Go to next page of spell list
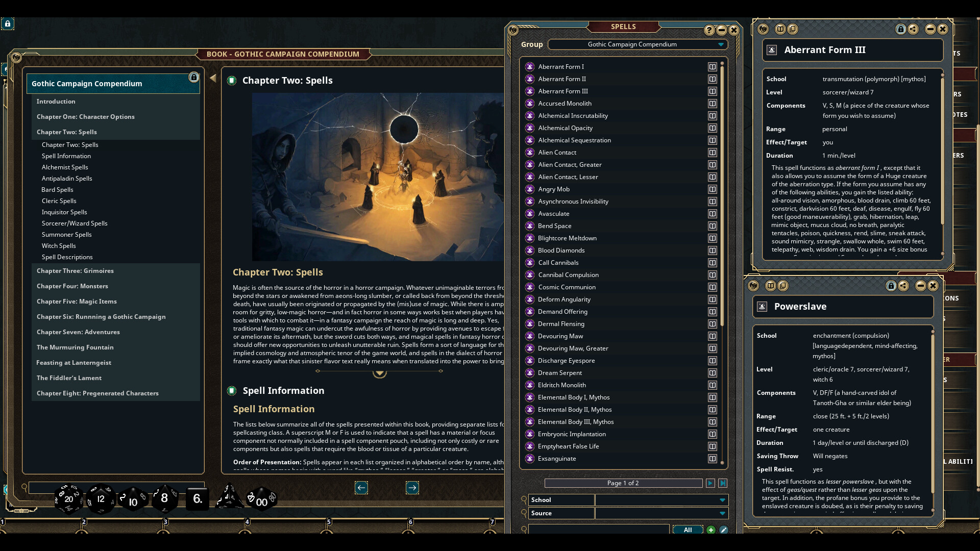This screenshot has height=551, width=980. [710, 483]
